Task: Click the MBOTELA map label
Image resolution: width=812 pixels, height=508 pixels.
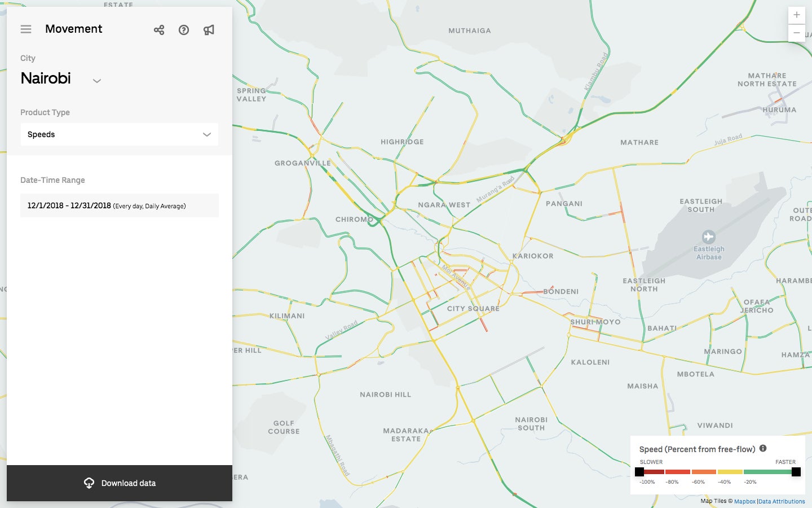Action: [696, 374]
